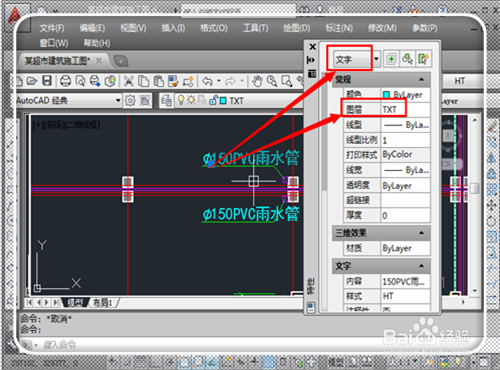This screenshot has height=370, width=500.
Task: Collapse the 常规 section in Properties
Action: (x=421, y=79)
